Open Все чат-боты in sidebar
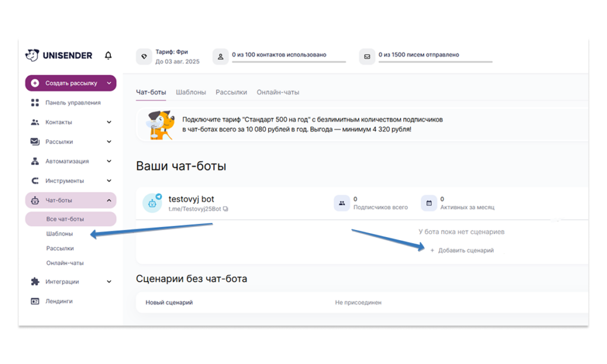Viewport: 607px width, 364px height. pyautogui.click(x=65, y=219)
